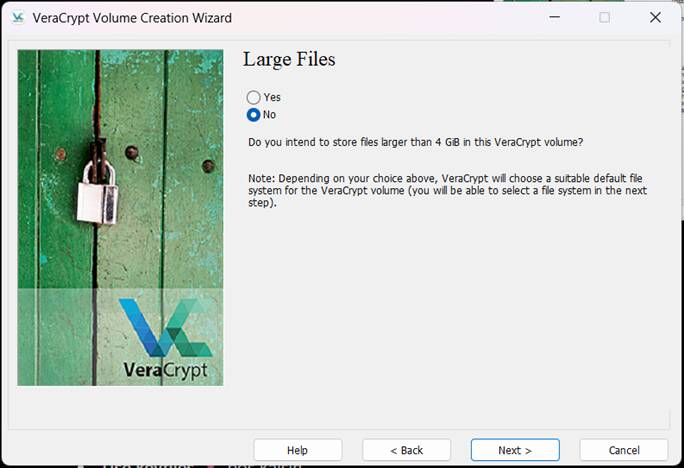
Task: Click the VeraCrypt icon in the title bar
Action: click(x=18, y=18)
